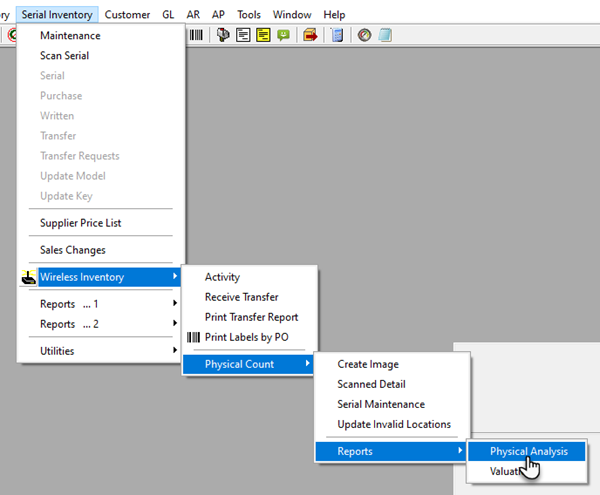Open the Customer menu

(127, 15)
